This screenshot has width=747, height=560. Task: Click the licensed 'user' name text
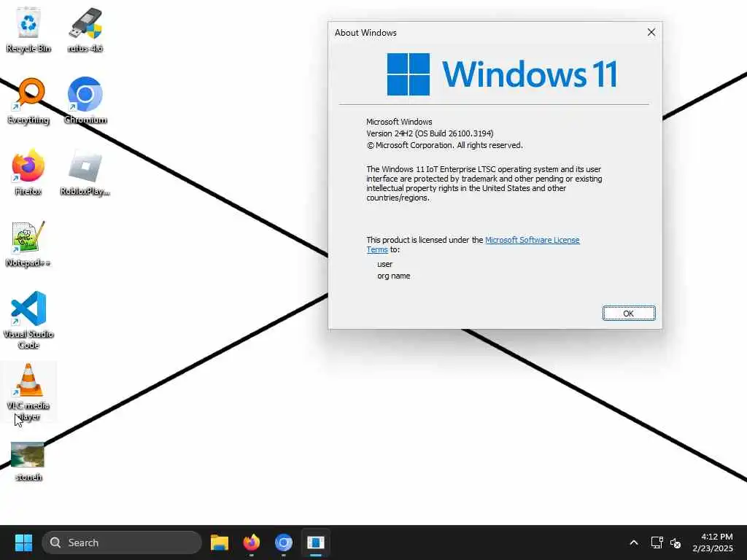(x=385, y=264)
